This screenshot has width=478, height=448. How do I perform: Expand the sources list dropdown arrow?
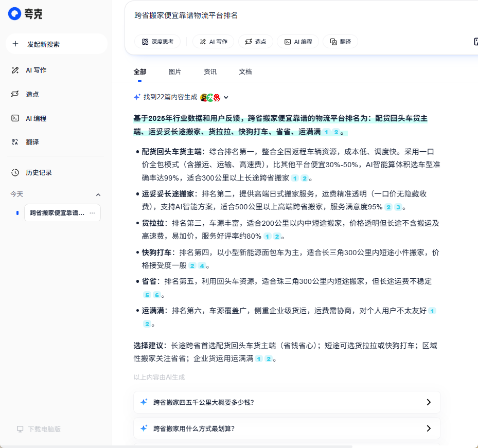point(226,98)
